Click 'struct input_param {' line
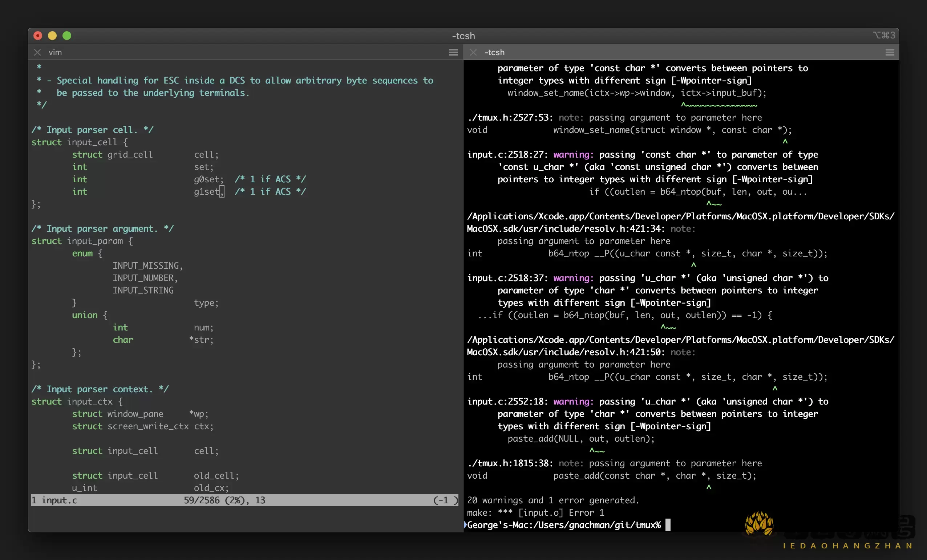This screenshot has height=560, width=927. click(x=82, y=241)
